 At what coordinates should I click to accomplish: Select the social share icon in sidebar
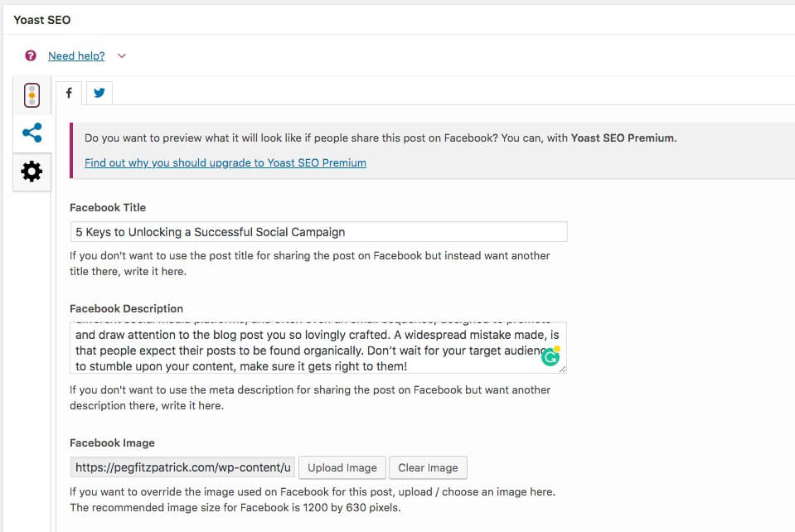32,133
